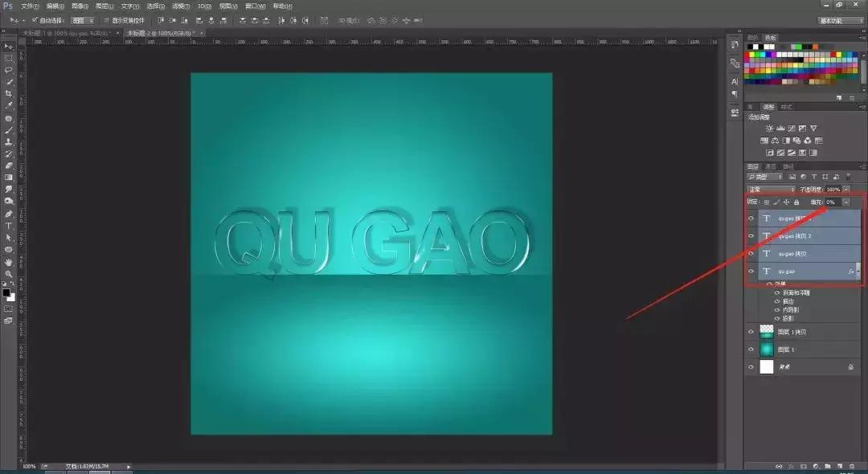Open the 文件 File menu
Image resolution: width=868 pixels, height=474 pixels.
tap(30, 6)
